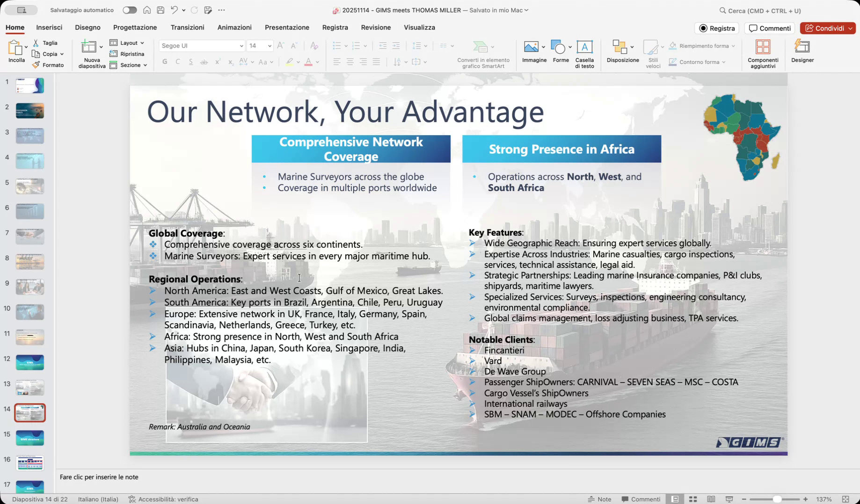Click the Immagine picture icon
The width and height of the screenshot is (860, 504).
(531, 47)
